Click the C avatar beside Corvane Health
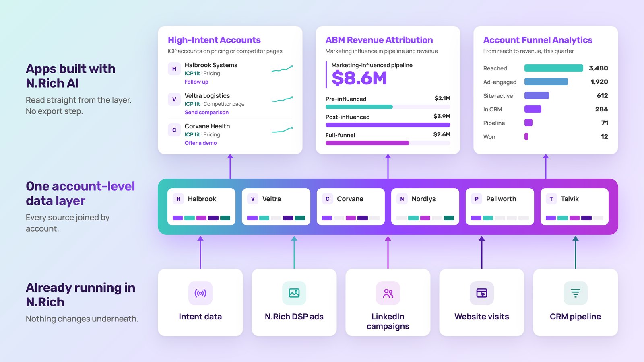Screen dimensions: 644x362 pos(174,130)
